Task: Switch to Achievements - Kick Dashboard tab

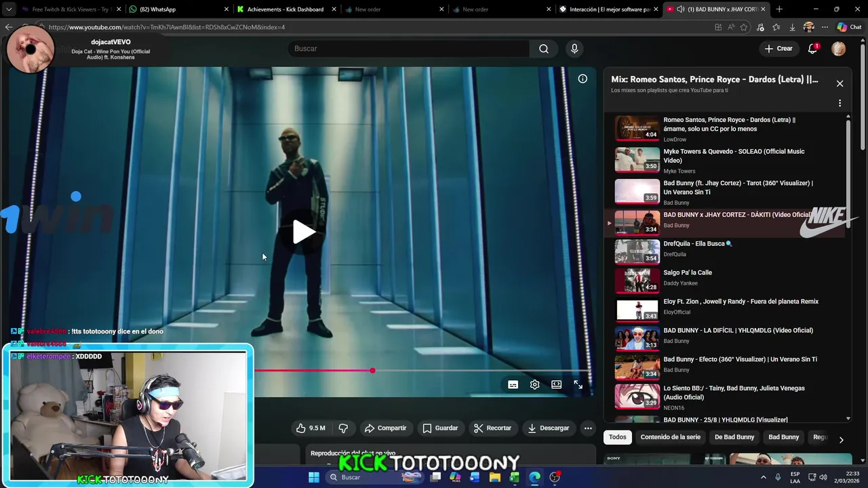Action: pos(285,9)
